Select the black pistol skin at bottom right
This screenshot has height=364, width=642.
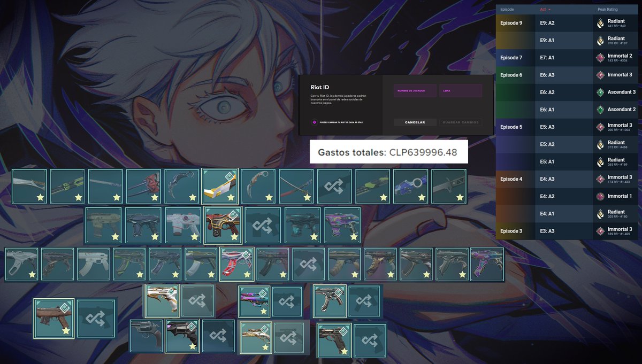(334, 340)
